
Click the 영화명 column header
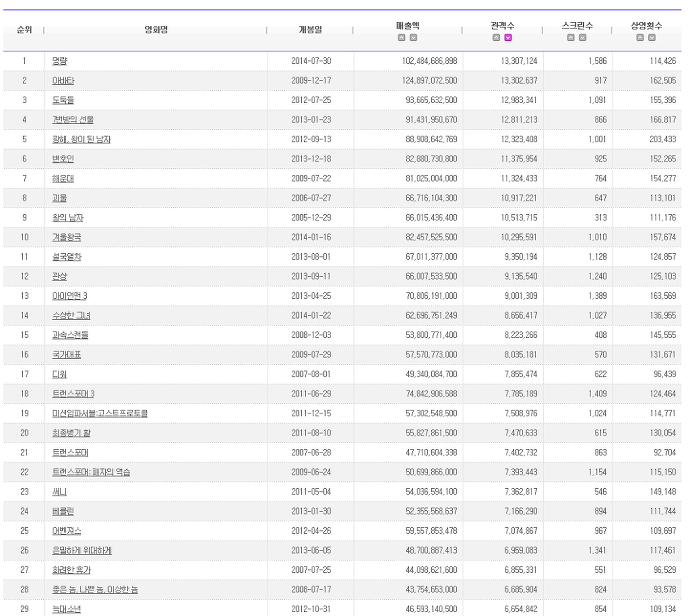156,30
